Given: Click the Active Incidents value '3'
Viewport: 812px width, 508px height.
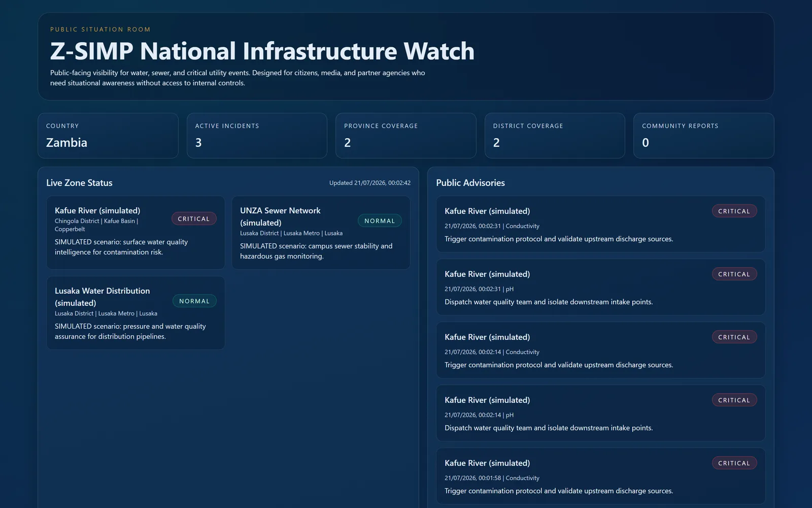Looking at the screenshot, I should [x=198, y=143].
